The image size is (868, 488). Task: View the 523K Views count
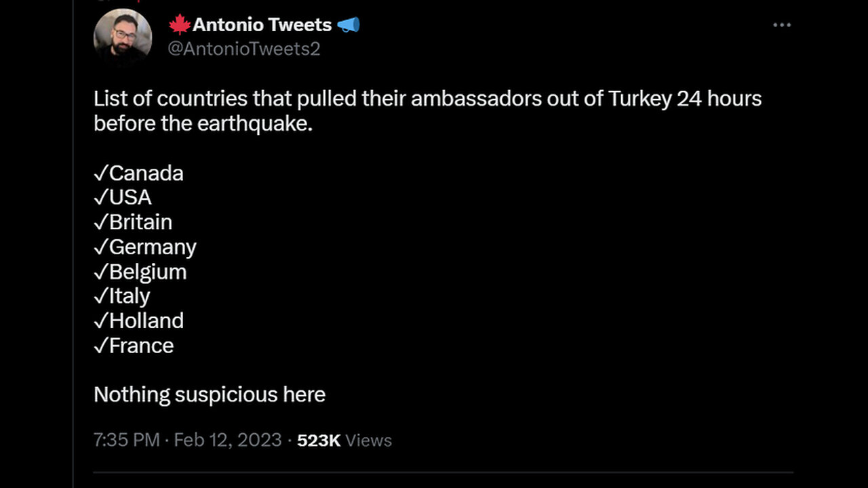click(x=344, y=440)
